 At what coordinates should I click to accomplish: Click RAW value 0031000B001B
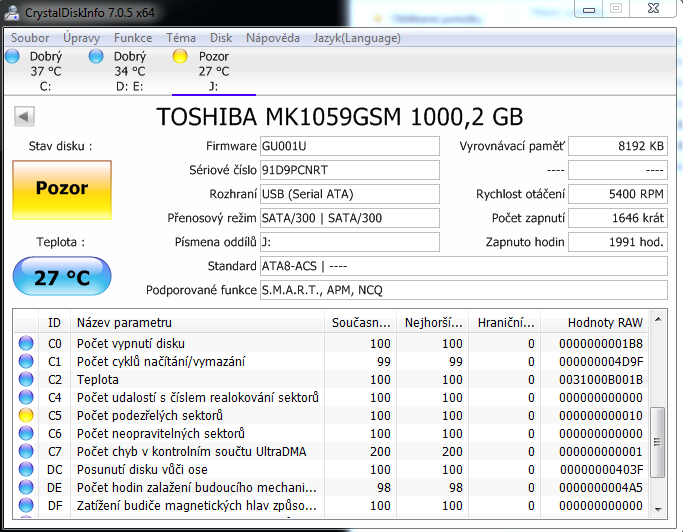601,380
